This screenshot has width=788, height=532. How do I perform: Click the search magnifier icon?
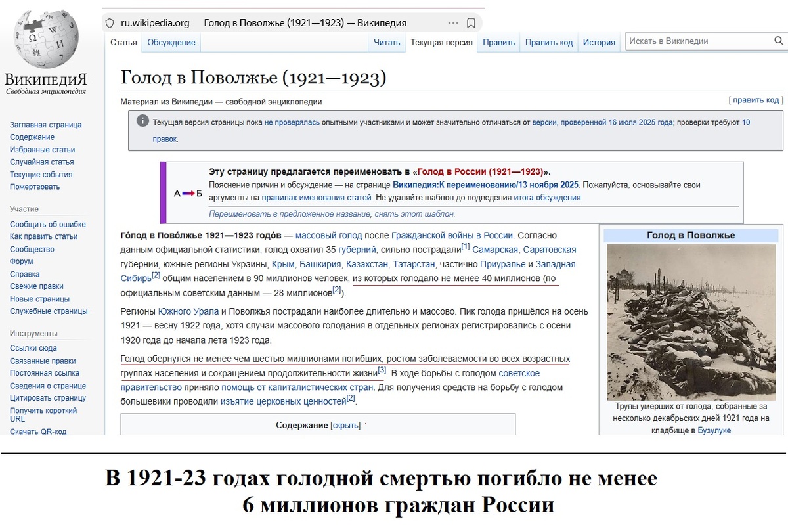pyautogui.click(x=778, y=41)
